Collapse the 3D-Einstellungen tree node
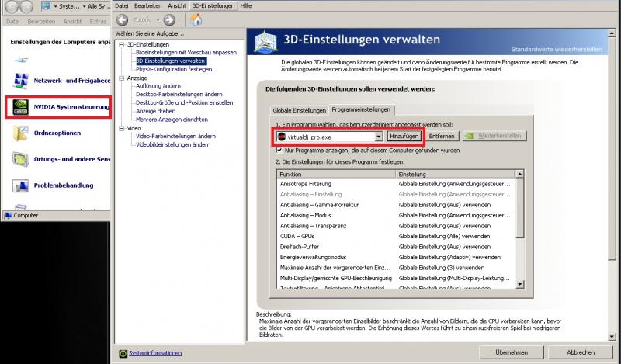The width and height of the screenshot is (621, 364). pyautogui.click(x=122, y=45)
